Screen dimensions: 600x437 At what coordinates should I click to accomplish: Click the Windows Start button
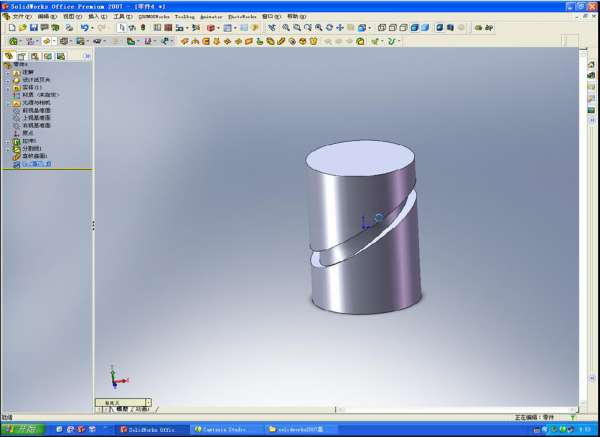click(x=21, y=429)
